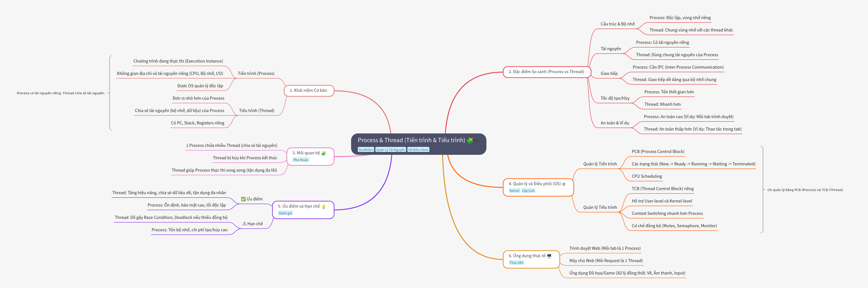This screenshot has width=868, height=288.
Task: Click the "Kernel" tag under node 4
Action: pos(514,191)
